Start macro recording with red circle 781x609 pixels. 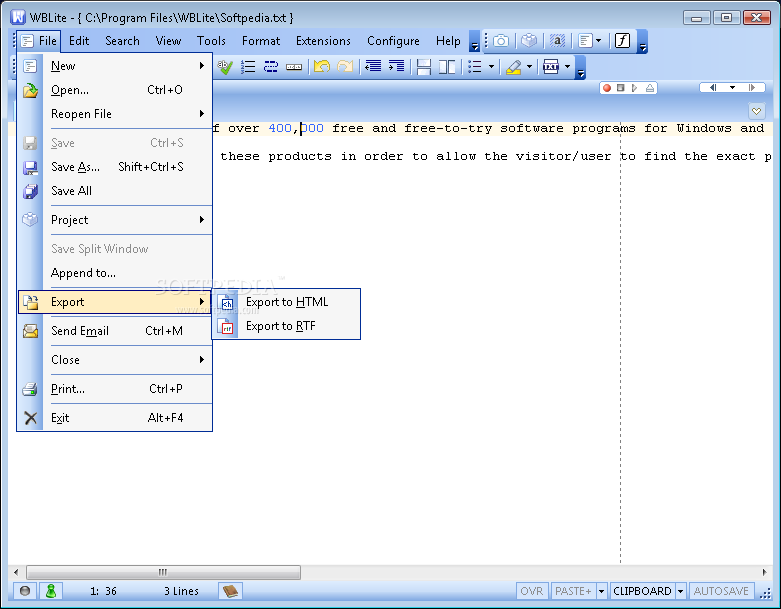607,88
